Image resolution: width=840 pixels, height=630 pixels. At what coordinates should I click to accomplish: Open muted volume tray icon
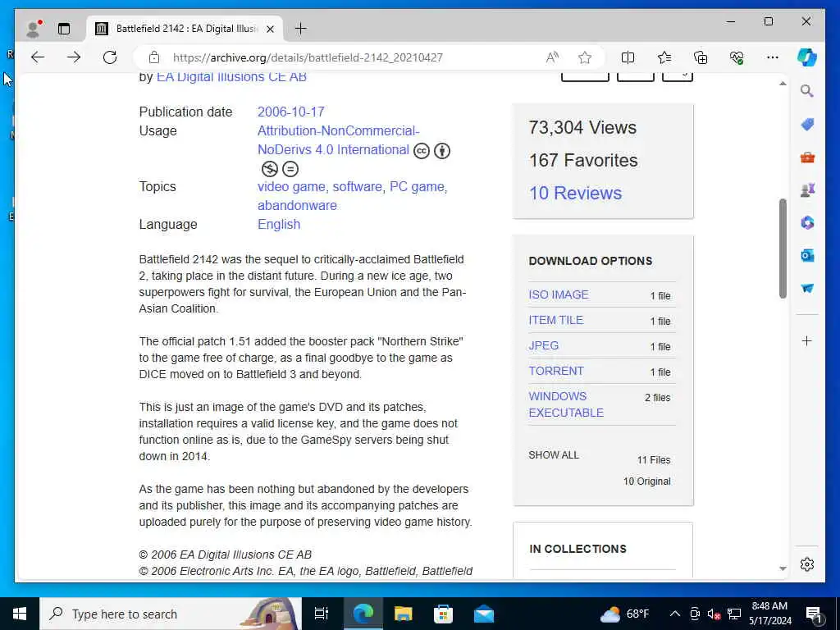714,614
